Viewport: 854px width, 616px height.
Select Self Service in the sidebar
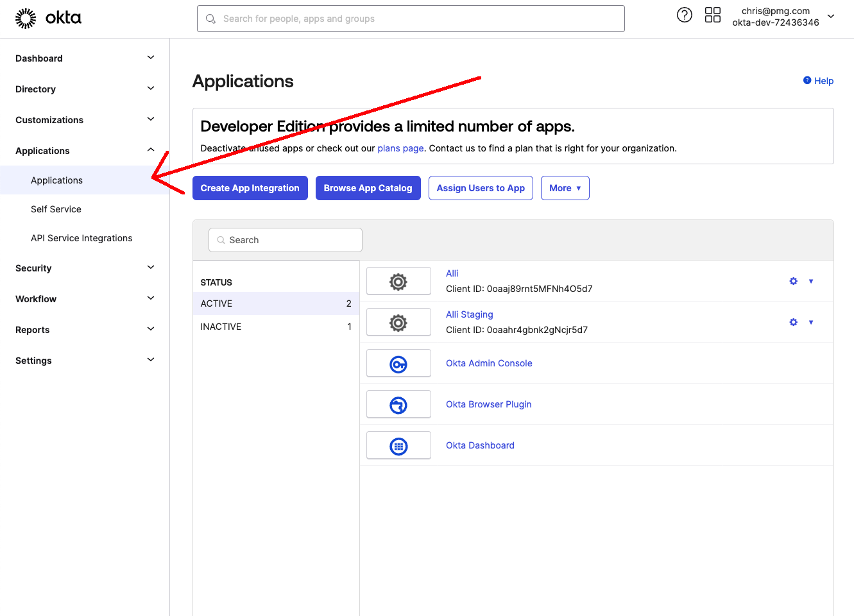pyautogui.click(x=56, y=209)
